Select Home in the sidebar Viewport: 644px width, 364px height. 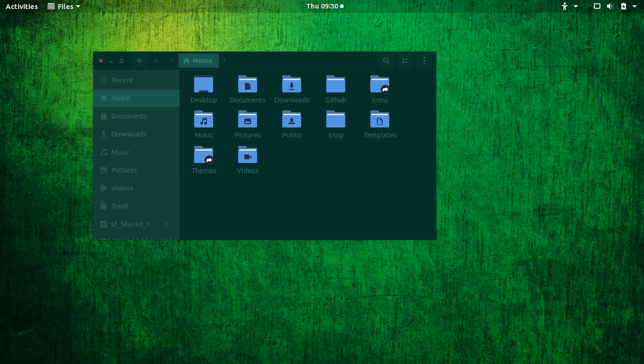136,98
